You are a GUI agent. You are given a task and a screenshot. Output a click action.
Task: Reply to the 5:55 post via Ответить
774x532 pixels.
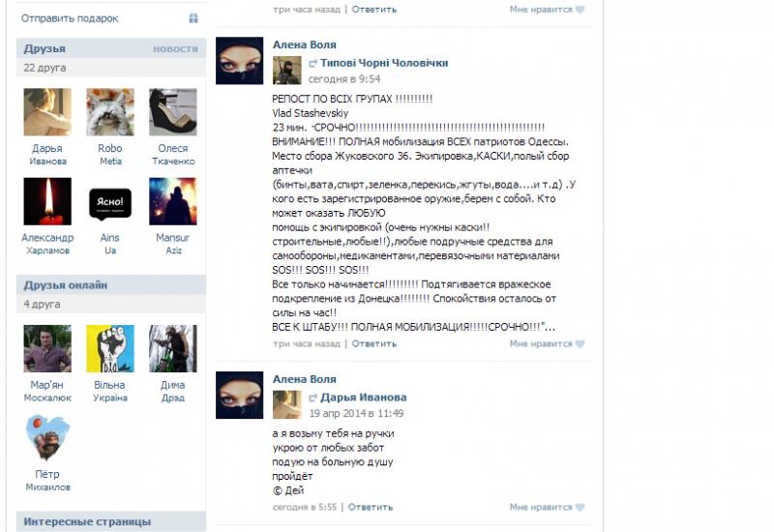coord(371,507)
